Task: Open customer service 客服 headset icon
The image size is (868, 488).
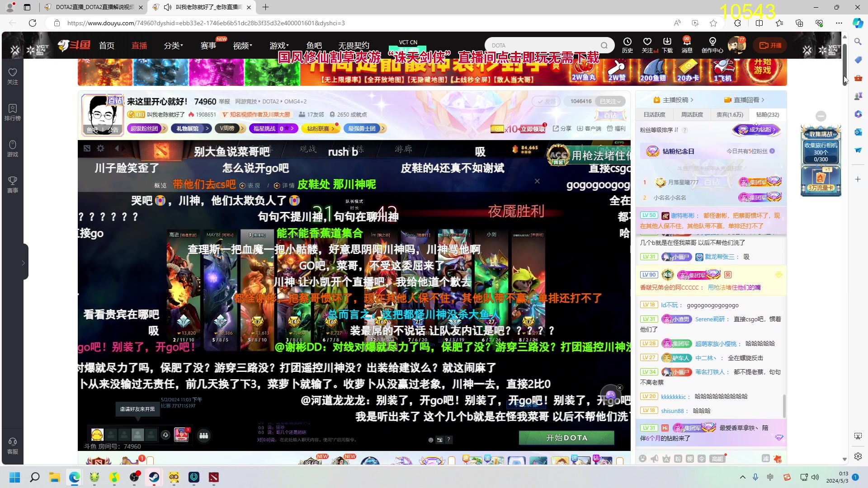Action: click(x=13, y=441)
